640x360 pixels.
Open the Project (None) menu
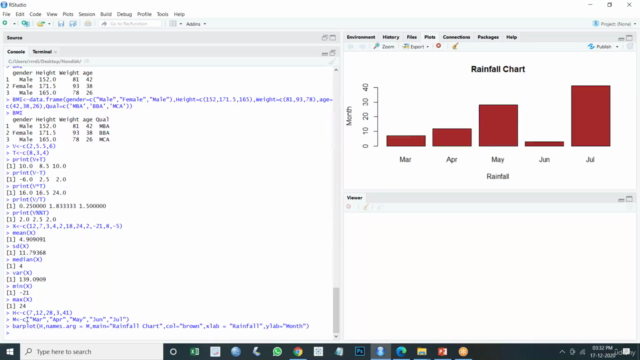tap(614, 24)
